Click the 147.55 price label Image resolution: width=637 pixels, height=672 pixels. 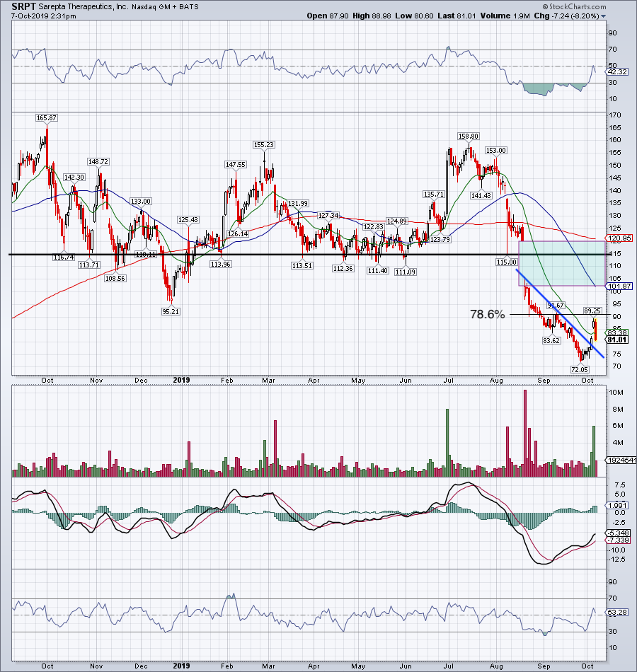(235, 165)
